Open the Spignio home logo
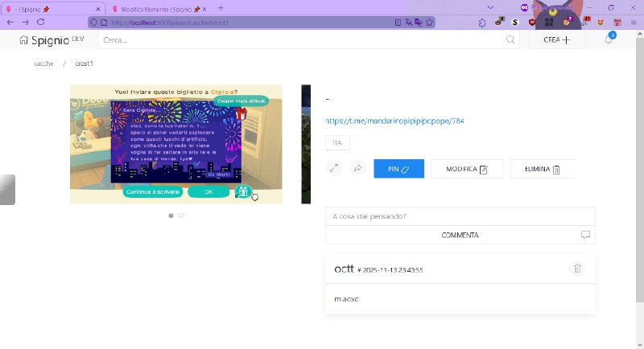Viewport: 644px width, 349px height. click(x=52, y=40)
